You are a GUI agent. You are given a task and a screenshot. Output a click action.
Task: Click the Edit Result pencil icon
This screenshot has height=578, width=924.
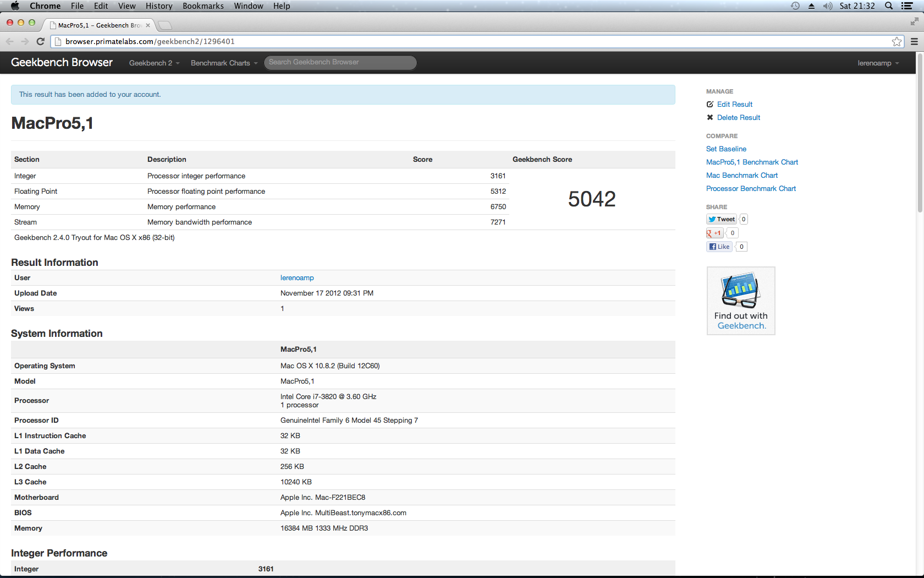click(x=710, y=104)
